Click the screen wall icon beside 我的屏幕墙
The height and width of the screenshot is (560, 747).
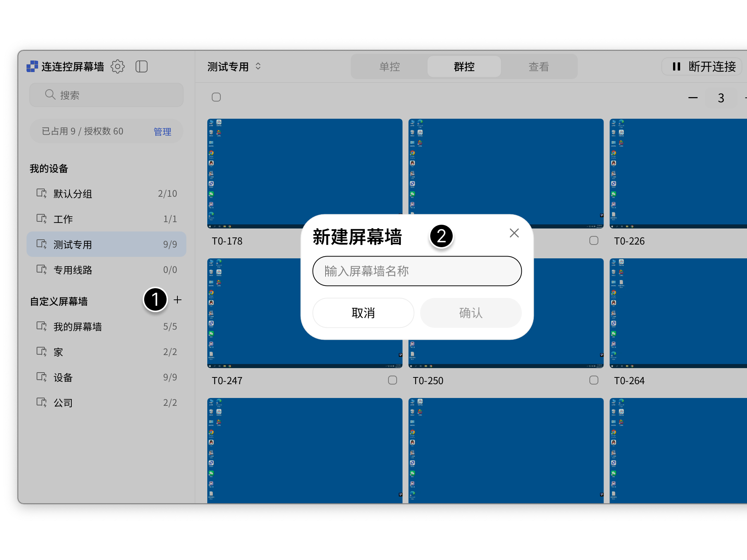(x=41, y=326)
